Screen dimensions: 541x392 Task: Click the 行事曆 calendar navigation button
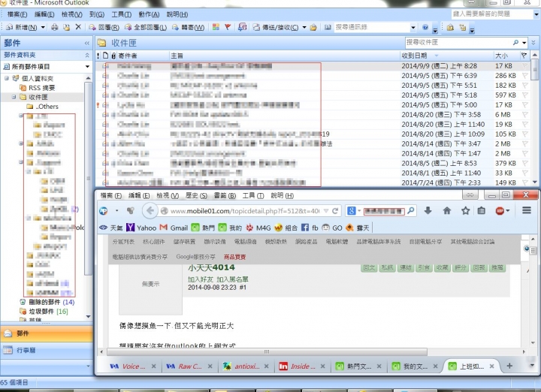coord(47,350)
